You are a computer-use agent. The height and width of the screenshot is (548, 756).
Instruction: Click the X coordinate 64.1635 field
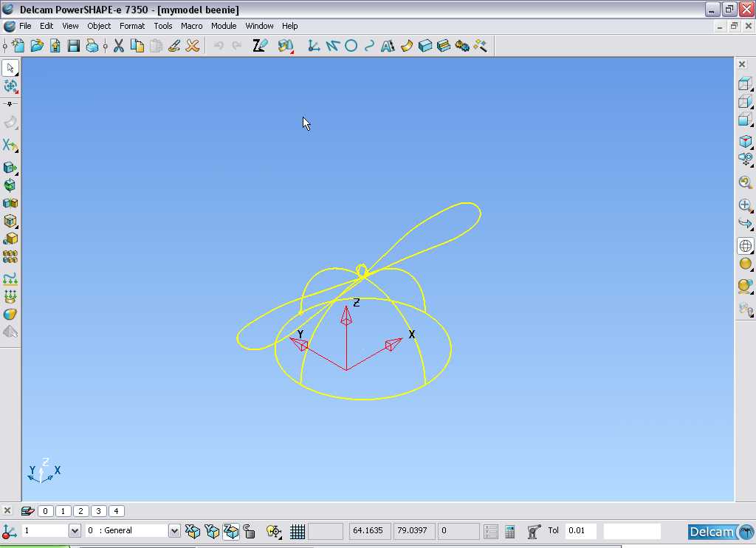tap(369, 530)
